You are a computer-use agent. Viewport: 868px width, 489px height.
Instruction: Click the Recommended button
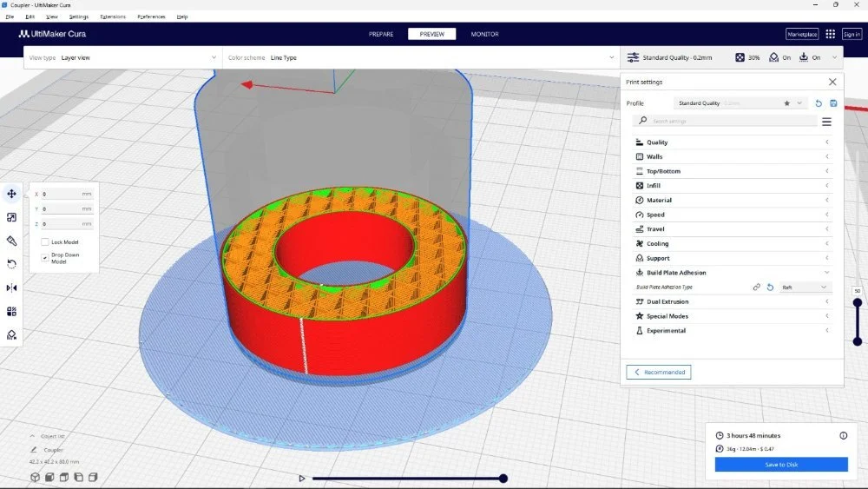(659, 372)
